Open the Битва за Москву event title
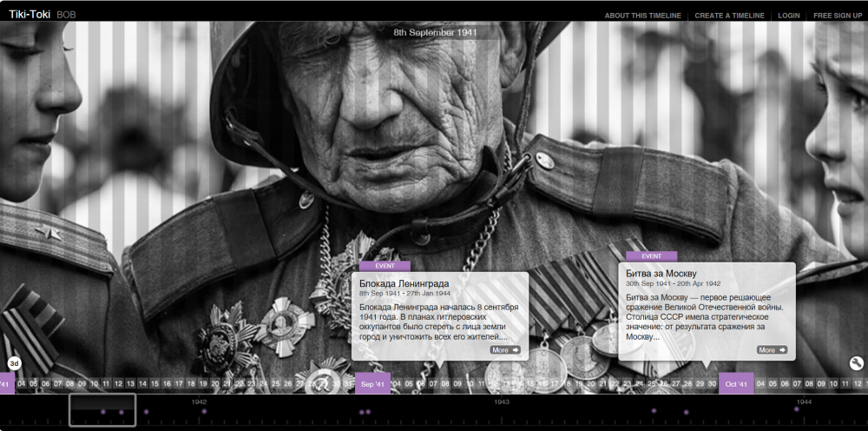The height and width of the screenshot is (431, 868). click(661, 275)
